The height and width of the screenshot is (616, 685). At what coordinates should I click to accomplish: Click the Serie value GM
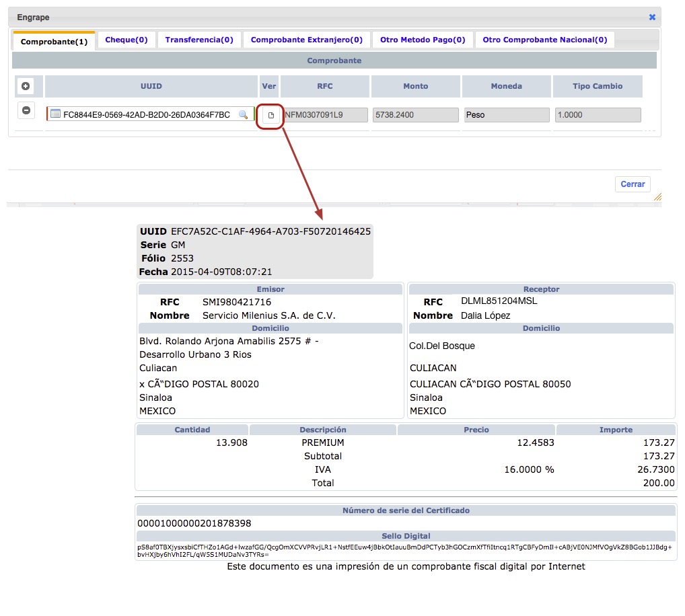pos(178,245)
